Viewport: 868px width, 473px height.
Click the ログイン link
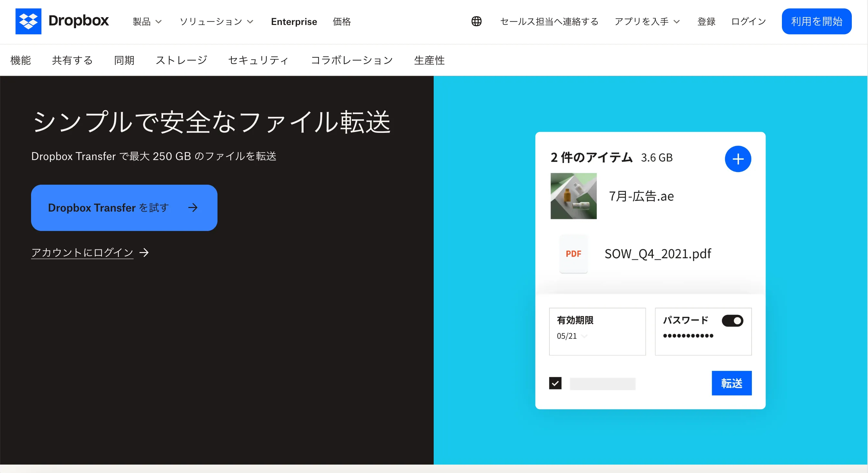pos(748,22)
